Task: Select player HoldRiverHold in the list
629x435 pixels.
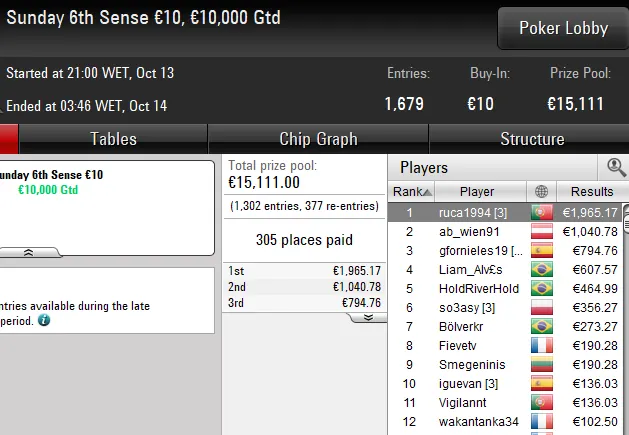Action: [x=478, y=288]
